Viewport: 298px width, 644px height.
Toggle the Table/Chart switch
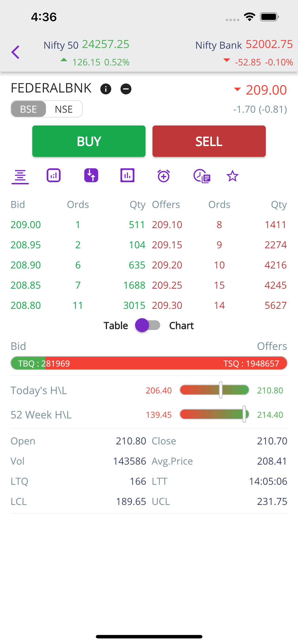[148, 325]
